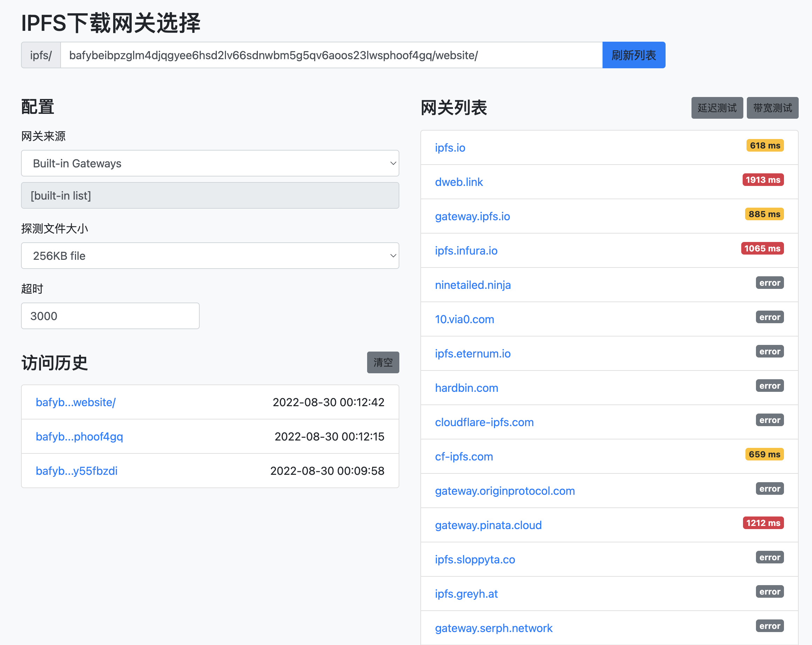Open history entry bafyb...website/
This screenshot has width=812, height=645.
(76, 402)
